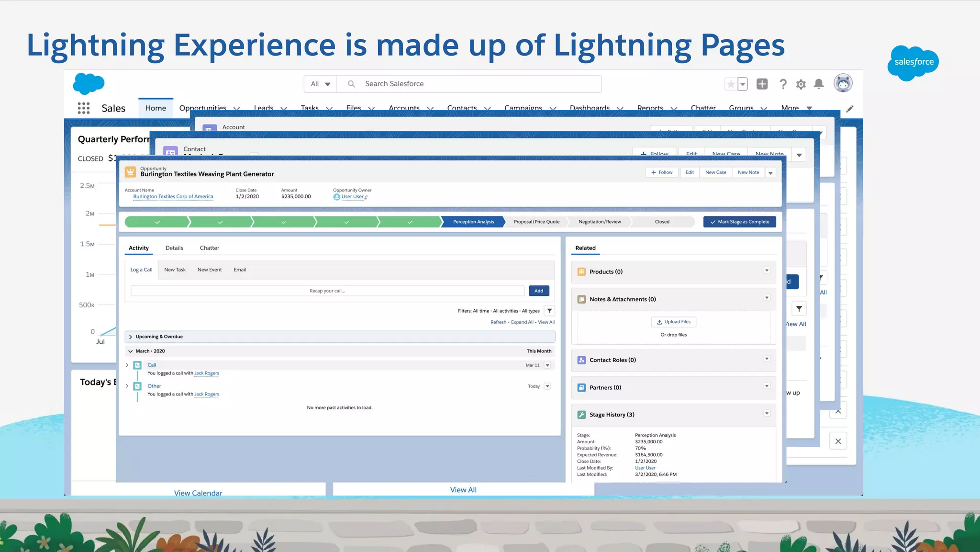The width and height of the screenshot is (980, 552).
Task: Click the Help question mark icon
Action: click(x=783, y=84)
